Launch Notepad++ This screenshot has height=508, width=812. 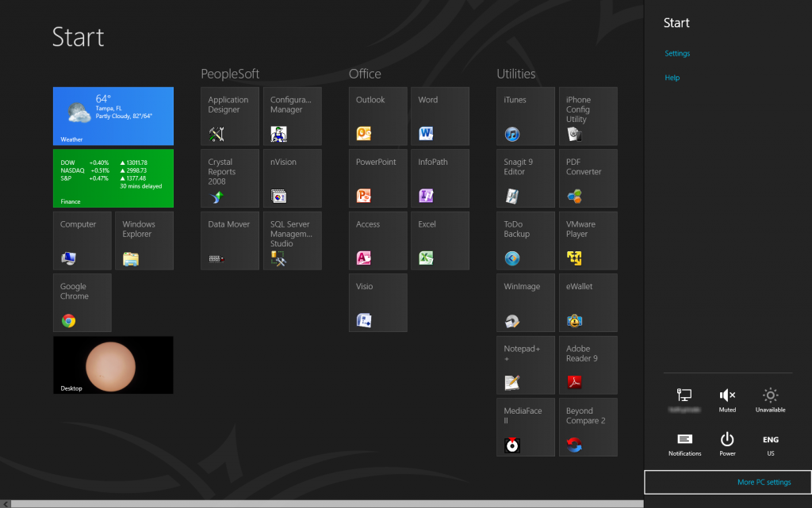pyautogui.click(x=525, y=365)
